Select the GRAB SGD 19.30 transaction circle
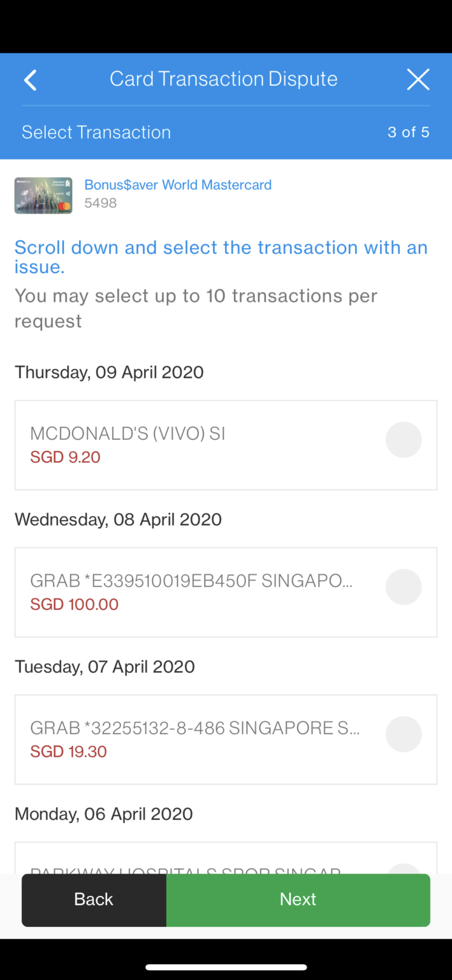 click(404, 734)
